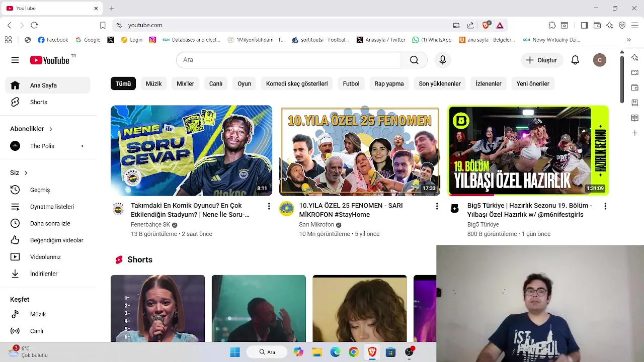The height and width of the screenshot is (362, 644).
Task: Open more options for Big5 Türkiye video
Action: (605, 206)
